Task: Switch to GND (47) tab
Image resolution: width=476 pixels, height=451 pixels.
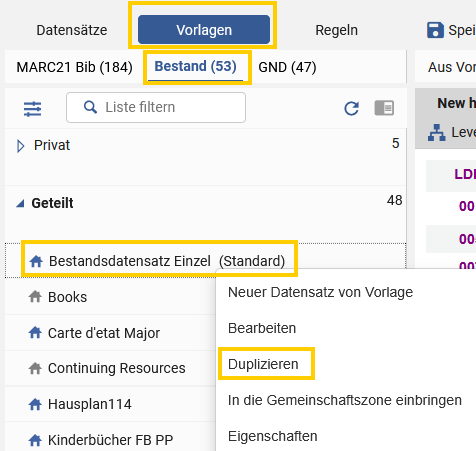Action: tap(287, 67)
